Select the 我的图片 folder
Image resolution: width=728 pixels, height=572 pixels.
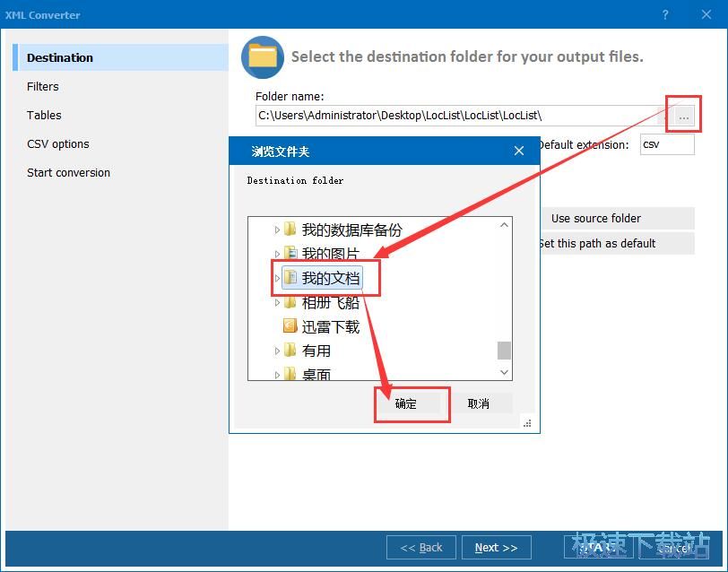(331, 254)
